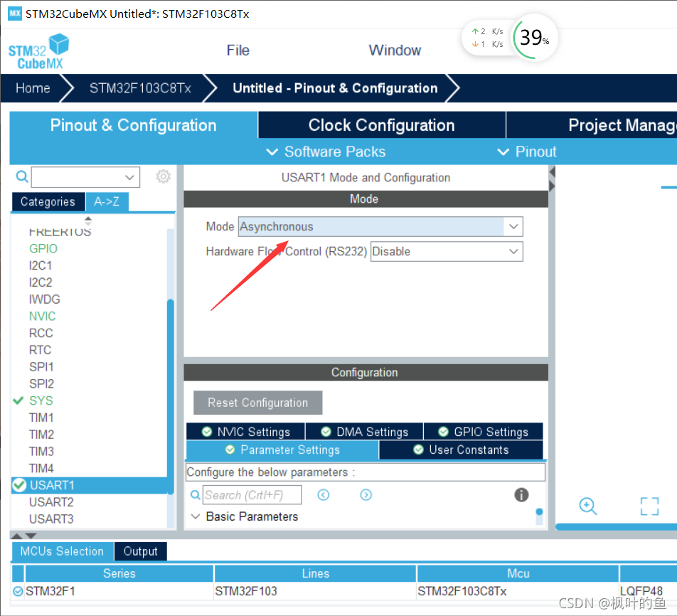Select USART2 in peripheral list

tap(51, 502)
